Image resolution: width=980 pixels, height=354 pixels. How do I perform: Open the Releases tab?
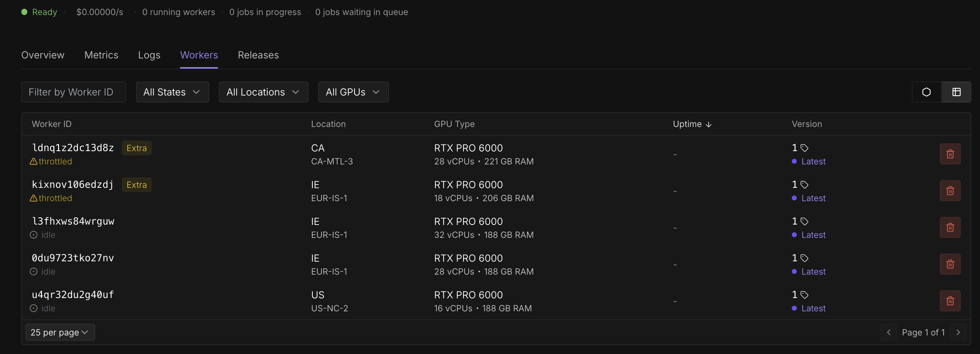point(258,55)
